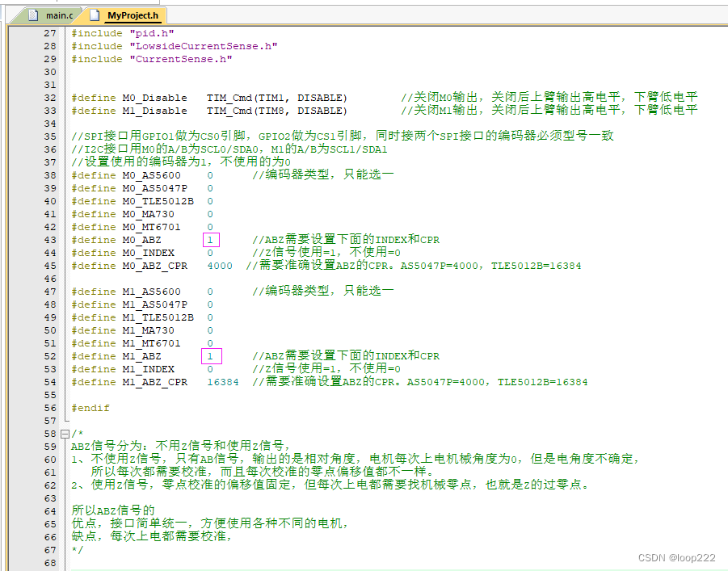Click the comment line starting 优点
The width and height of the screenshot is (728, 571).
[210, 523]
